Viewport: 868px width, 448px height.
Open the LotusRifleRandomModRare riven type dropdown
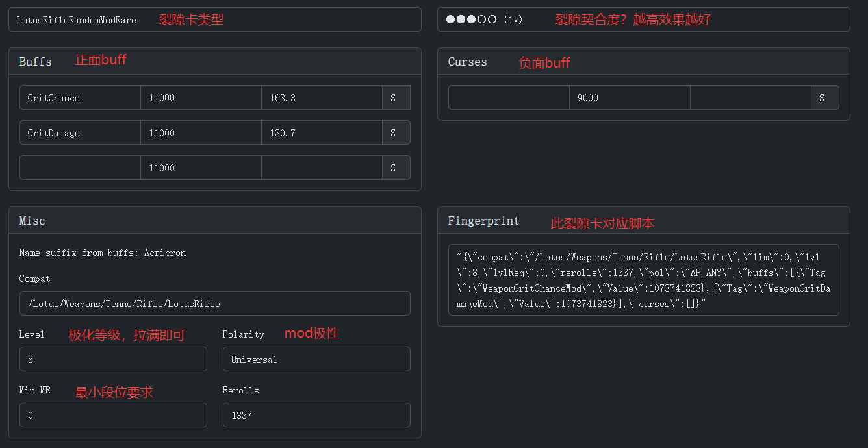(214, 20)
